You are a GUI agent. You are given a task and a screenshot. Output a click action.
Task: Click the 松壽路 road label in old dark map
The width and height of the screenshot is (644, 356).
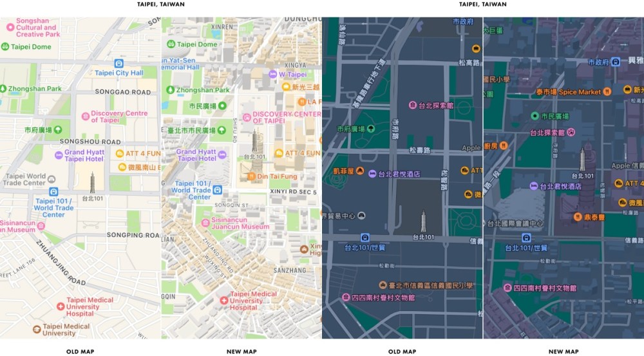420,150
